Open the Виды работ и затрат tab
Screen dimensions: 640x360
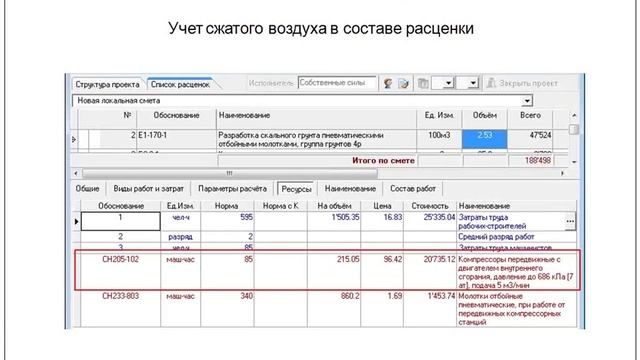click(x=149, y=189)
